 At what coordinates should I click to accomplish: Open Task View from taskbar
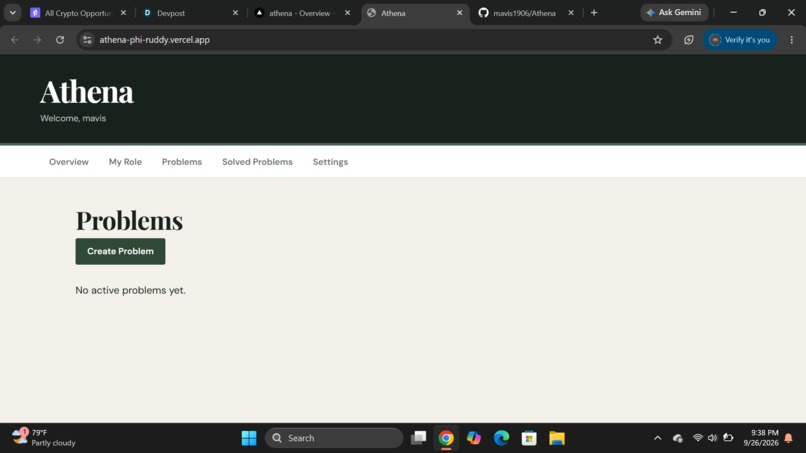(x=419, y=438)
